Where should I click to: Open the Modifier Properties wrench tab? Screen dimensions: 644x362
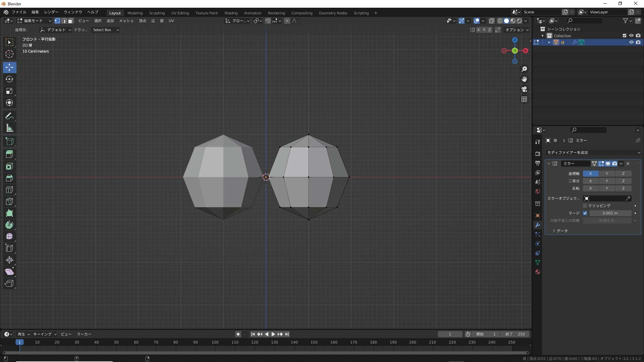538,225
